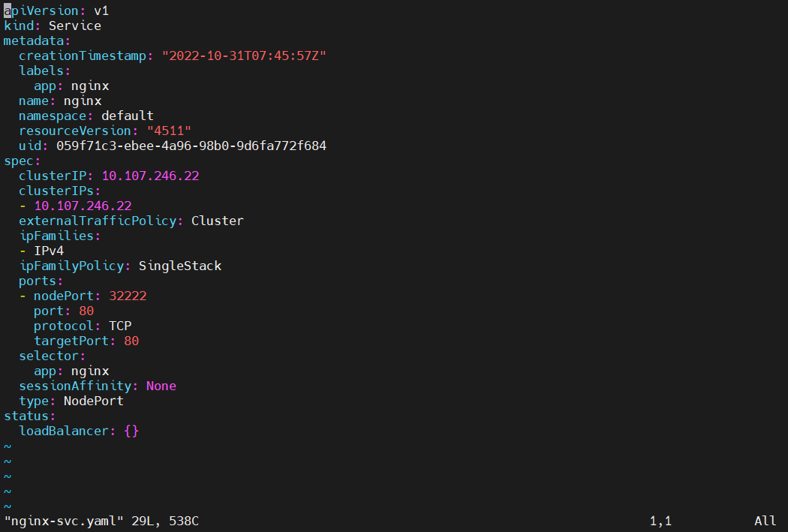Viewport: 788px width, 532px height.
Task: Click nginx value under selector app
Action: 90,371
